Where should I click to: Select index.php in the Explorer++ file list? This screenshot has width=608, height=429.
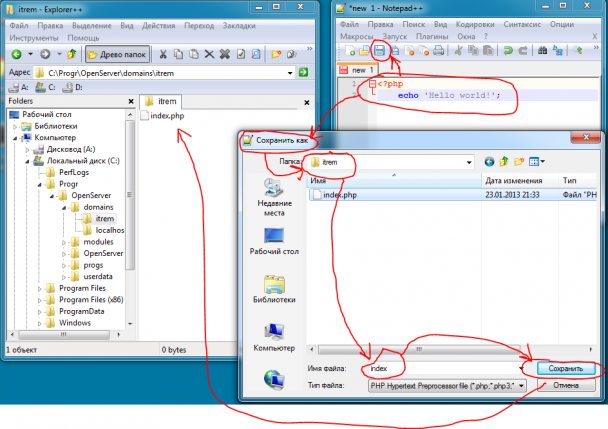[x=162, y=116]
